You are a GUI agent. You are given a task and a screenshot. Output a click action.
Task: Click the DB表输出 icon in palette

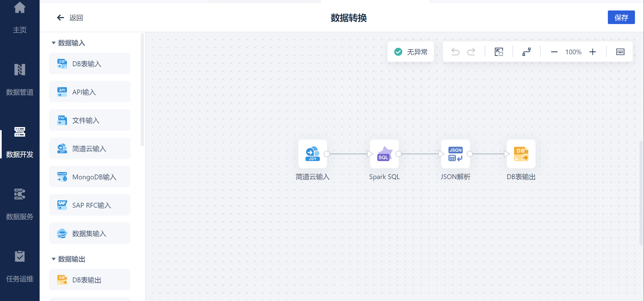point(62,280)
